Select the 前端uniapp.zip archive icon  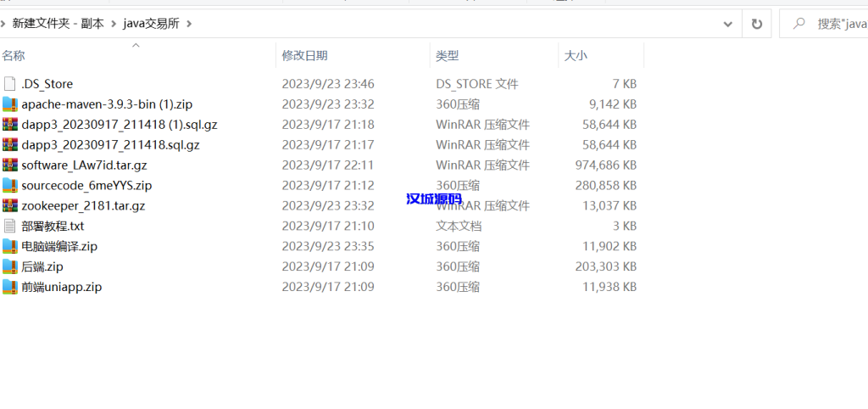point(10,287)
